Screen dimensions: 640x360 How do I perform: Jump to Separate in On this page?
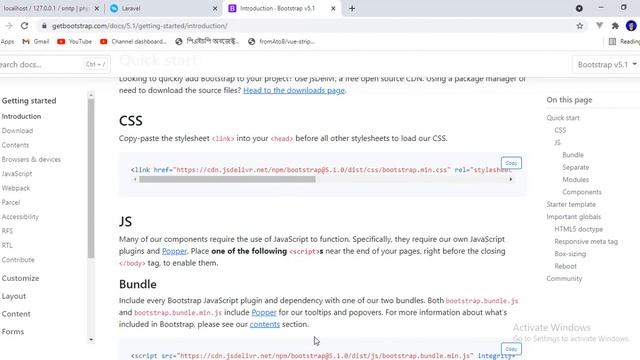[576, 167]
